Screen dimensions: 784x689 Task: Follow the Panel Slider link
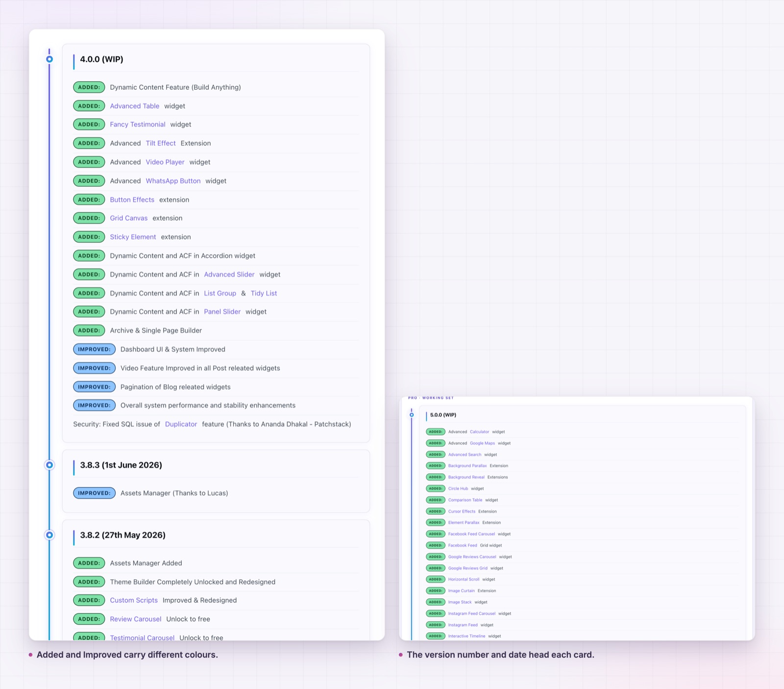click(x=222, y=312)
